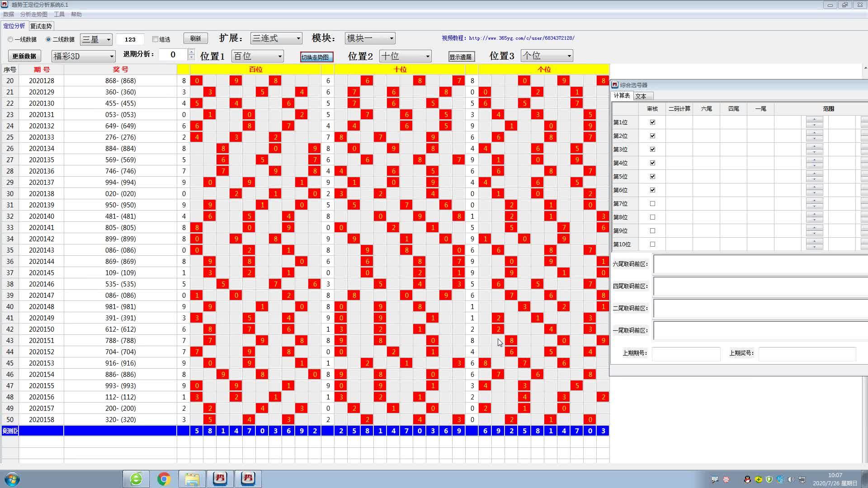Open the 工具 menu

point(59,14)
